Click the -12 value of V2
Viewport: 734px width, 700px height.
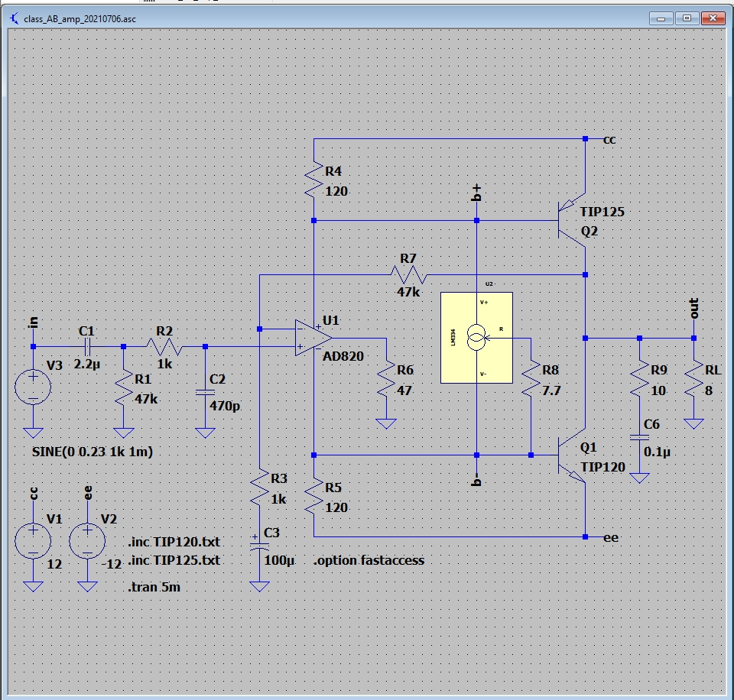click(x=112, y=564)
